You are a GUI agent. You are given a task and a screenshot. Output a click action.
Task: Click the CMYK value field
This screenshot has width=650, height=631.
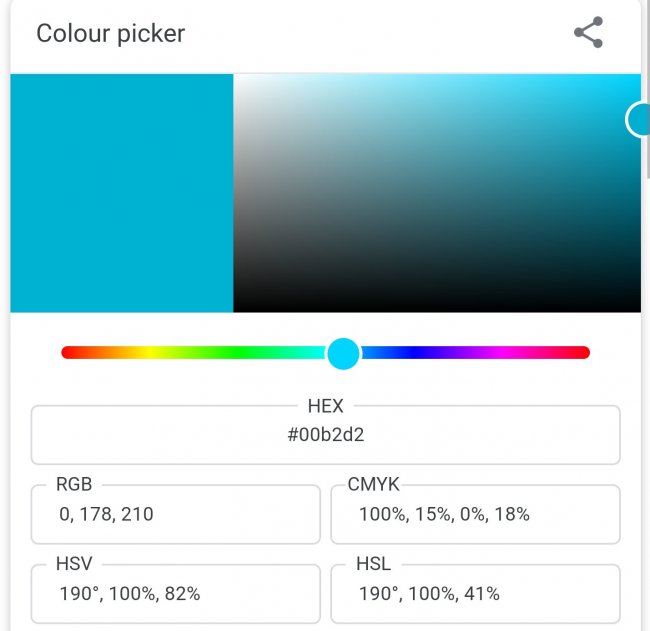[475, 515]
